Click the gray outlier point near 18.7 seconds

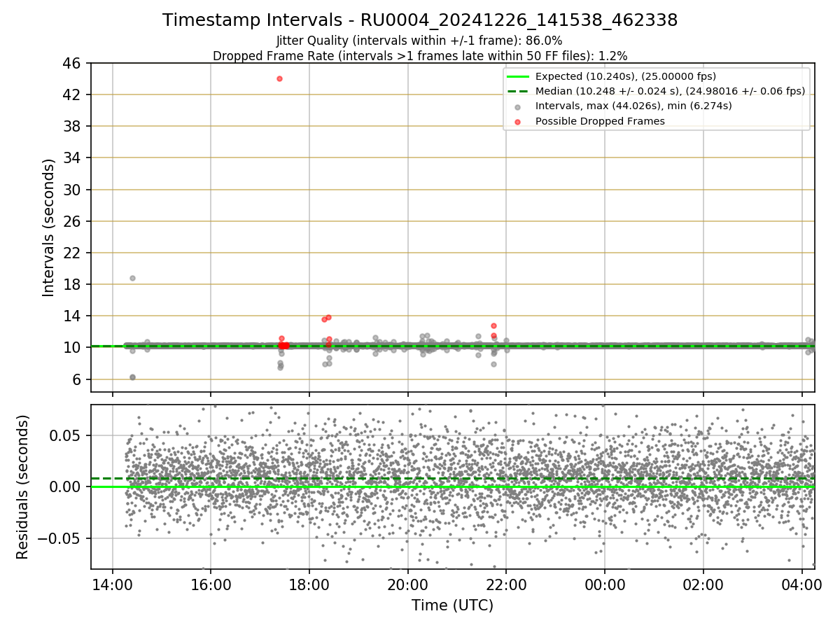tap(132, 278)
